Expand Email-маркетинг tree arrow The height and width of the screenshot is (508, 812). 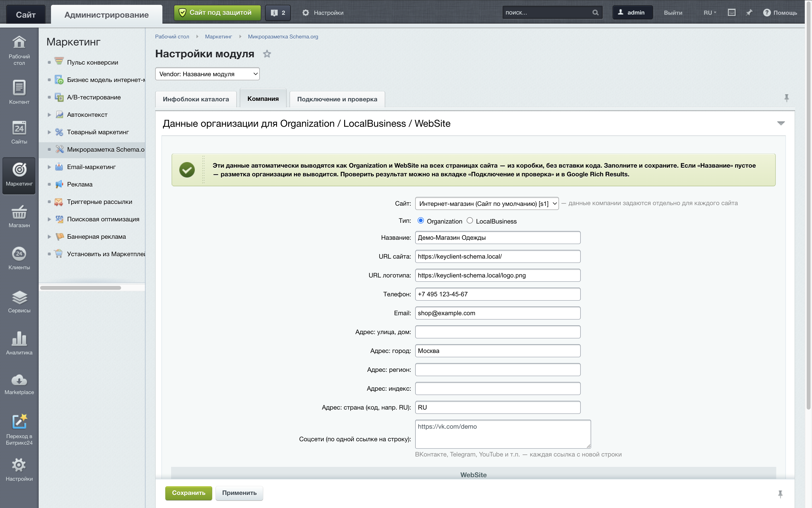[x=49, y=167]
